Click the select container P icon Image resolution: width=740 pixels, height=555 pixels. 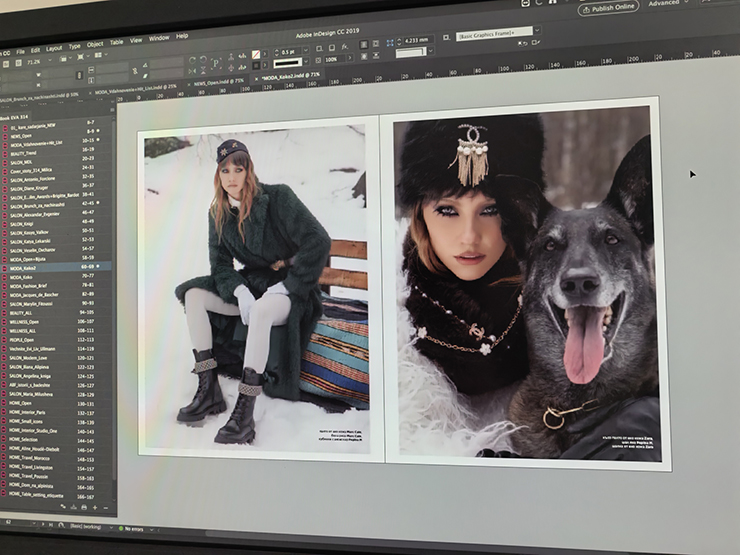tap(215, 62)
